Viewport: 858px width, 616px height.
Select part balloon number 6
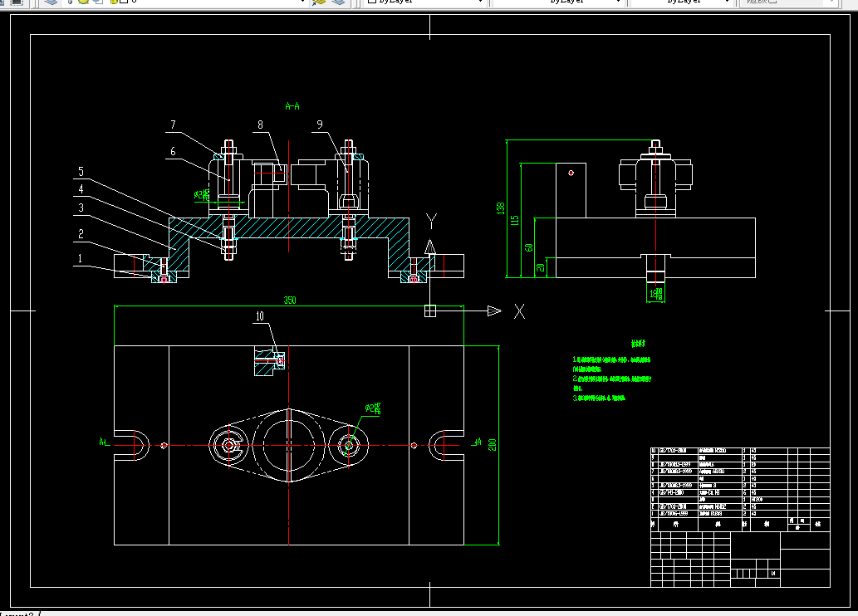pos(173,152)
